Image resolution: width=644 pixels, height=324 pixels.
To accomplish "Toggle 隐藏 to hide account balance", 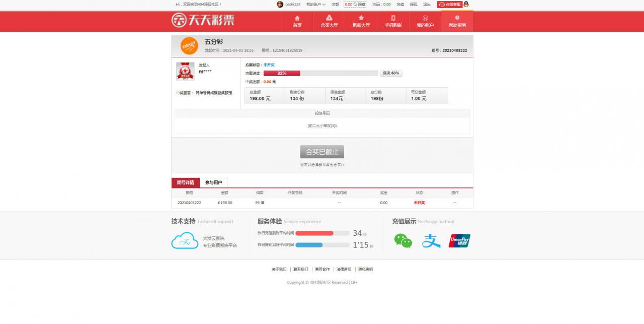I will (x=360, y=5).
